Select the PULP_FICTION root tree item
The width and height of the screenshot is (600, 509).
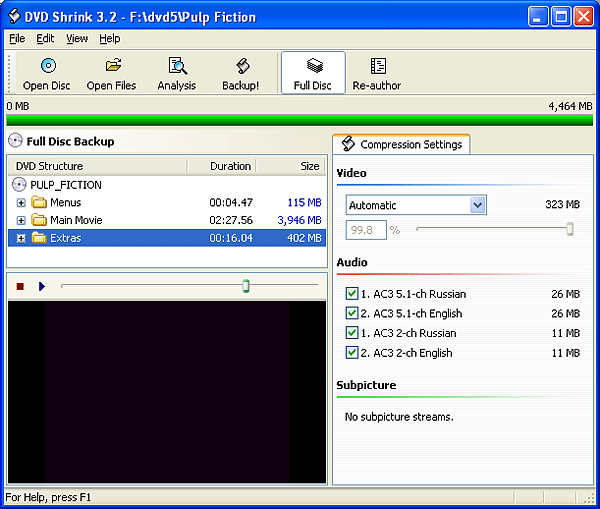(x=66, y=185)
